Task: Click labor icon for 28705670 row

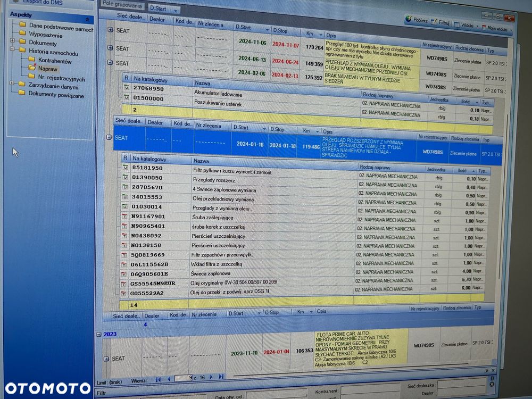Action: [125, 187]
